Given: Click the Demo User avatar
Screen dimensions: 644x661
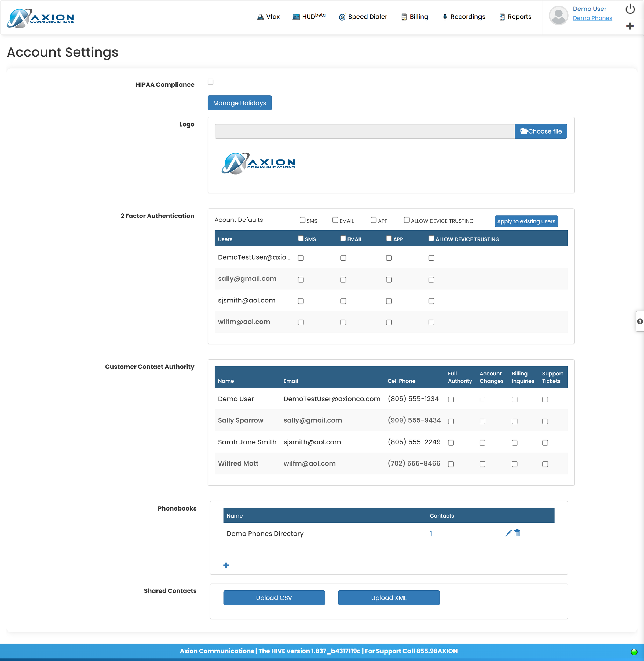Looking at the screenshot, I should (558, 16).
